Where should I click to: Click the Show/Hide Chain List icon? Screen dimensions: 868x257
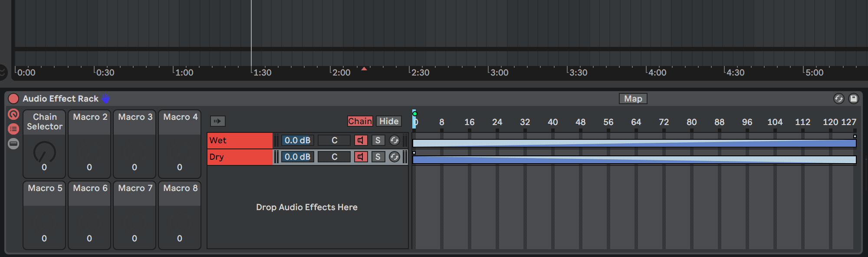tap(13, 129)
